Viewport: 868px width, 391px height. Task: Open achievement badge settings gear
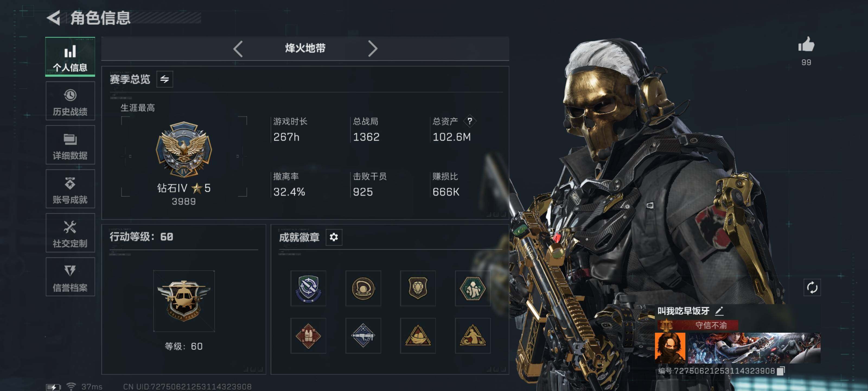pos(334,237)
